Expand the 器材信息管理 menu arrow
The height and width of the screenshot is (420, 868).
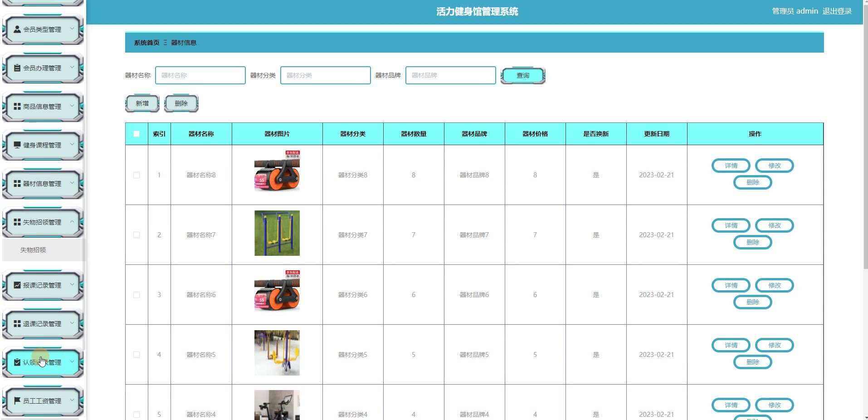(x=72, y=183)
